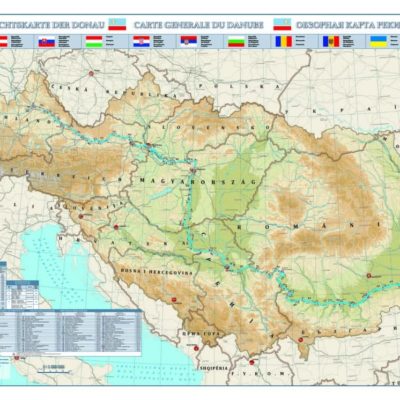Click the MAGYARORSZÁG country label

[198, 181]
